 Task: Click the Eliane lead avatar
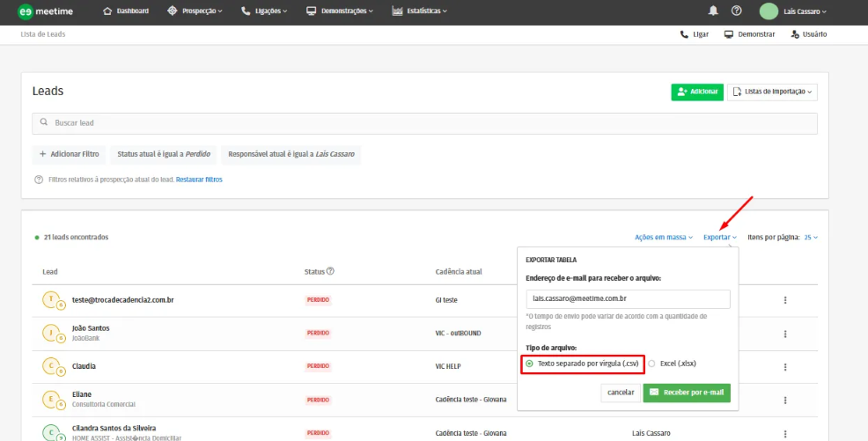(x=52, y=400)
